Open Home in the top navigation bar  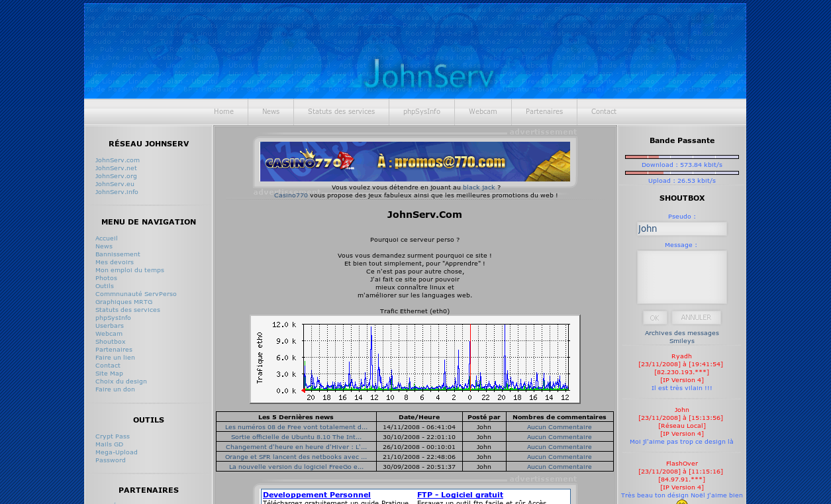coord(224,112)
